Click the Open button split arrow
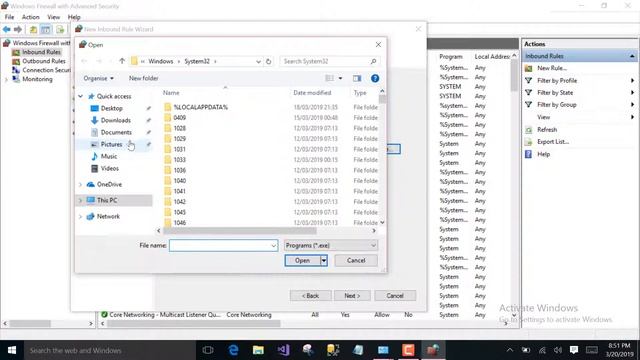This screenshot has width=640, height=360. [324, 260]
